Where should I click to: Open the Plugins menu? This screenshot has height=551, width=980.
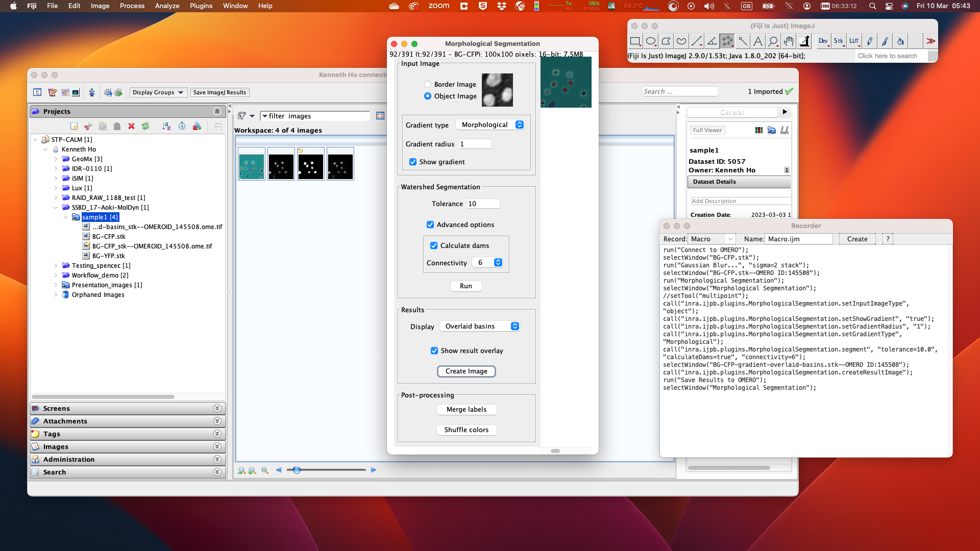click(201, 6)
